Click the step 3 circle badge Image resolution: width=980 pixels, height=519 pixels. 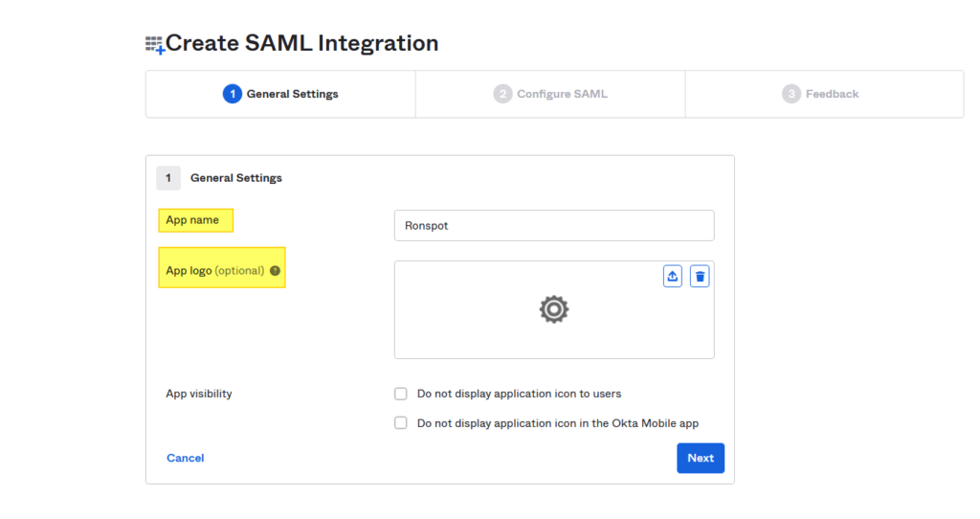pyautogui.click(x=791, y=94)
